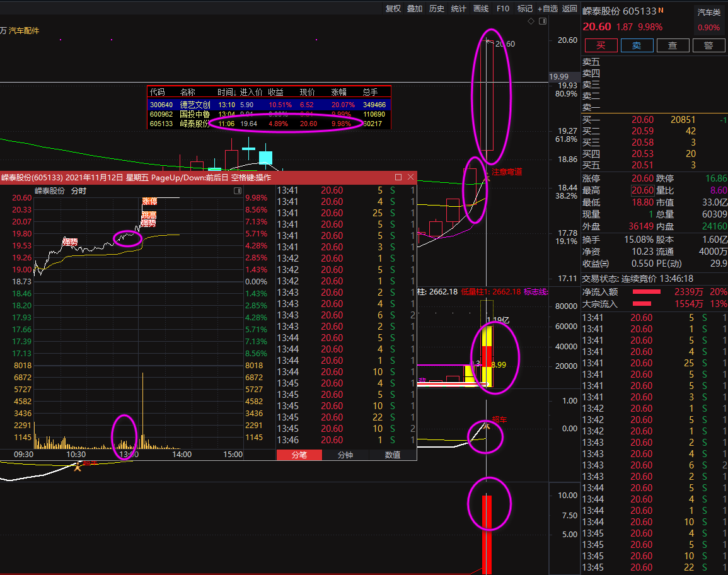728x575 pixels.
Task: Add stock with +自选
Action: (547, 8)
